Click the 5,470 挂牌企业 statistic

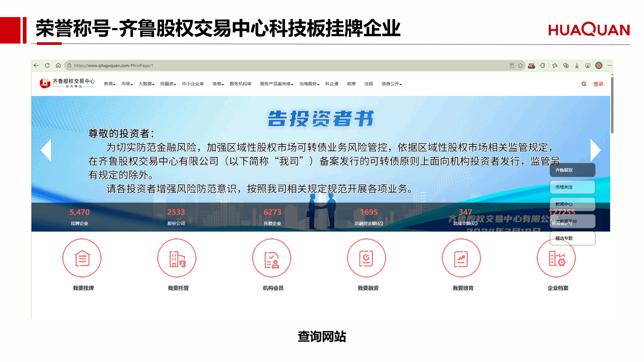(79, 217)
